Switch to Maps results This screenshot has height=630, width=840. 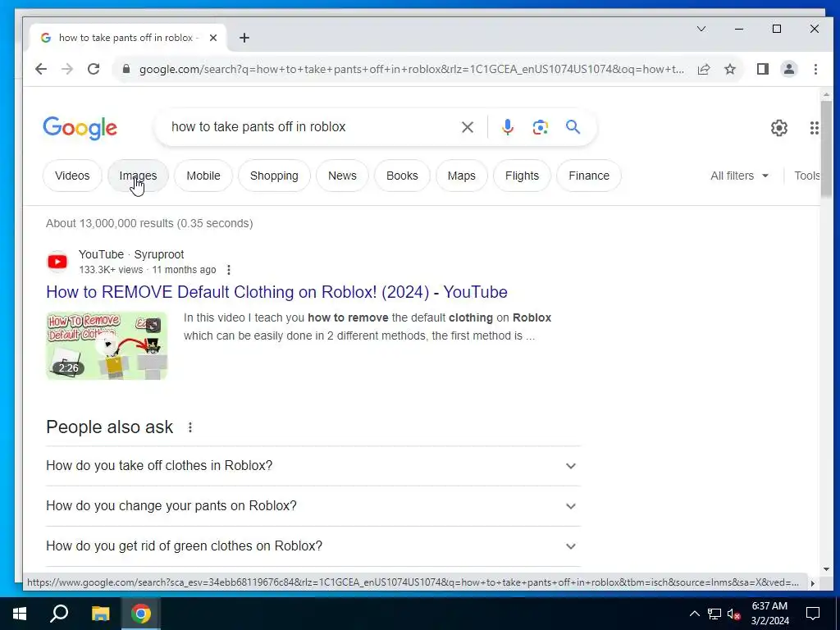(462, 176)
